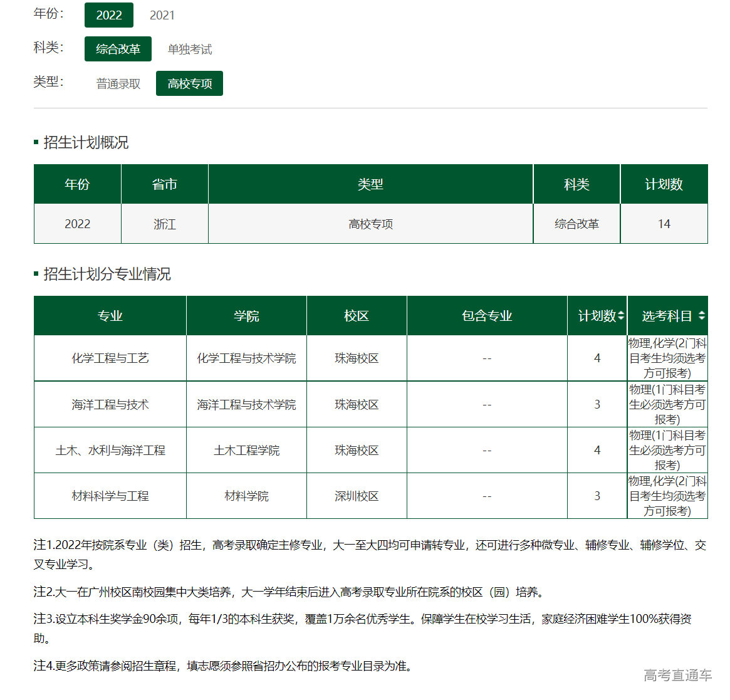
Task: Switch to 单独考试 category
Action: (189, 50)
